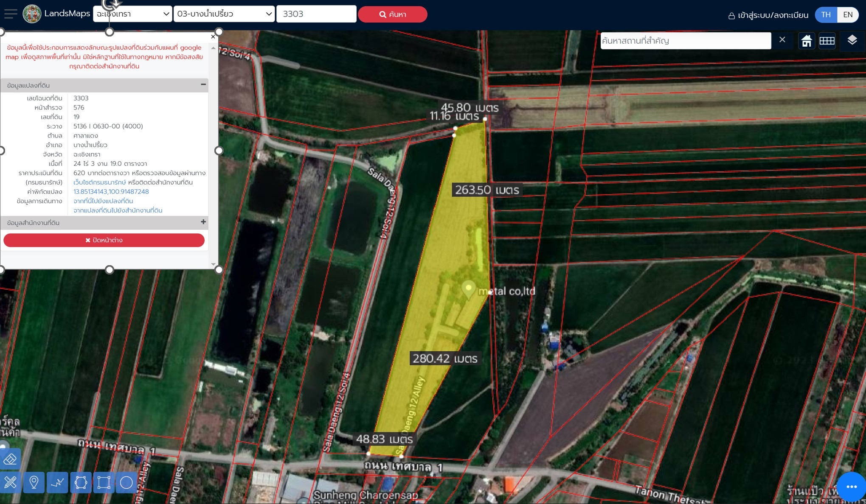
Task: Click the home map view icon
Action: 807,41
